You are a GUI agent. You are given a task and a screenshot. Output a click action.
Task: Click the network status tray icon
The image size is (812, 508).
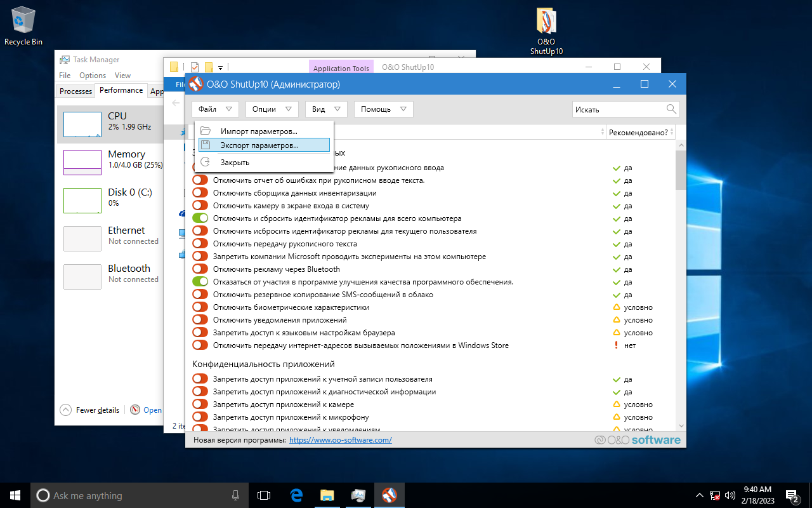tap(715, 495)
